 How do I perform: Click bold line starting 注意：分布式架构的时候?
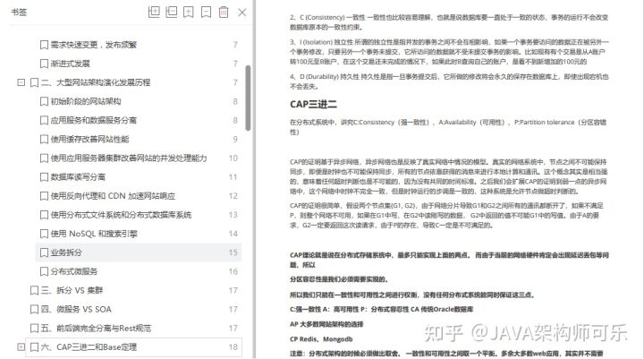point(446,354)
